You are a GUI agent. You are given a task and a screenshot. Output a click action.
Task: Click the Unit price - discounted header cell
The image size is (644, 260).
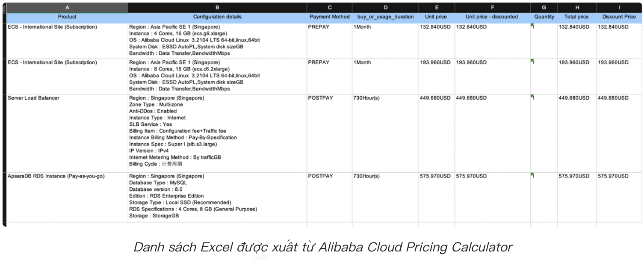tap(492, 17)
